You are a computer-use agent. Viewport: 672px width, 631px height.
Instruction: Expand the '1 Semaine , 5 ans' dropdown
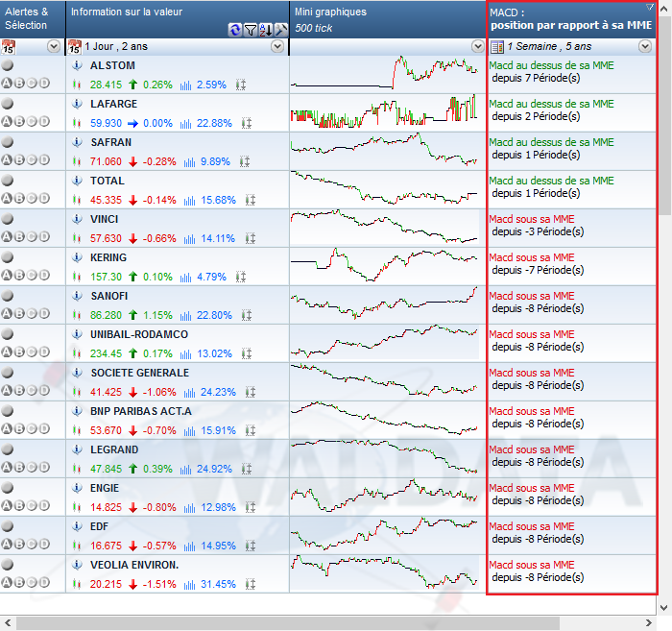pos(645,46)
